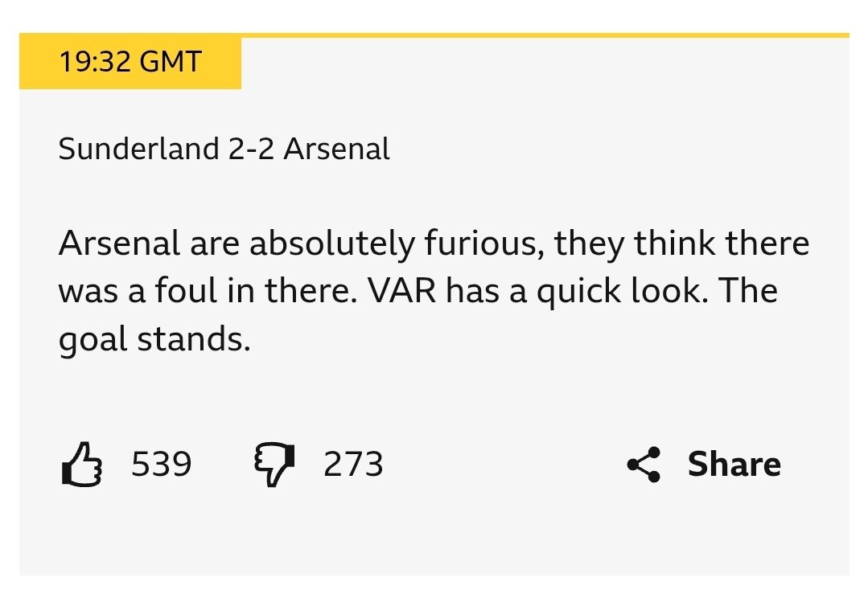Select the 19:32 GMT timestamp badge
This screenshot has width=868, height=594.
(130, 62)
